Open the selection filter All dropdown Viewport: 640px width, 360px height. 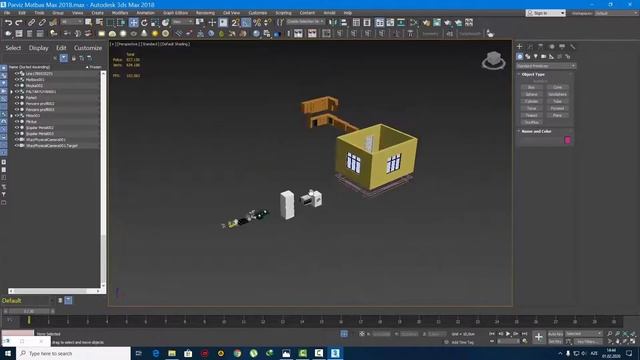pyautogui.click(x=72, y=22)
